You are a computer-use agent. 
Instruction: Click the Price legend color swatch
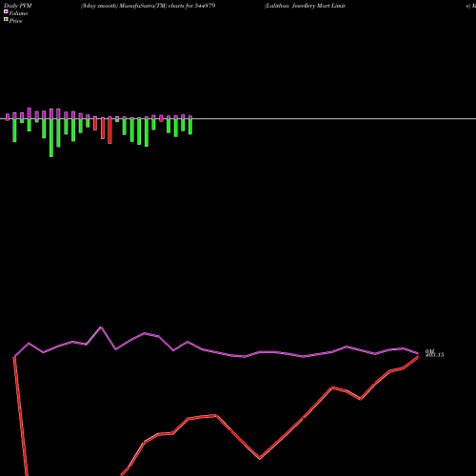point(6,20)
